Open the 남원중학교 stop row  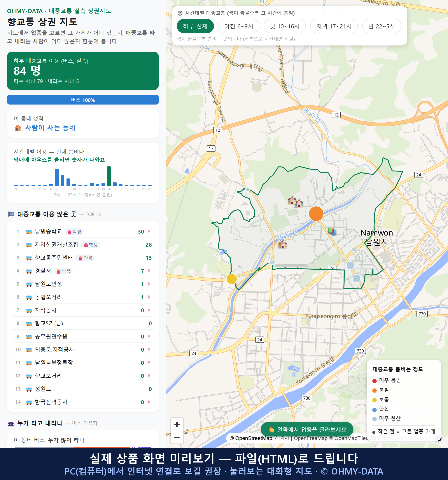click(83, 232)
